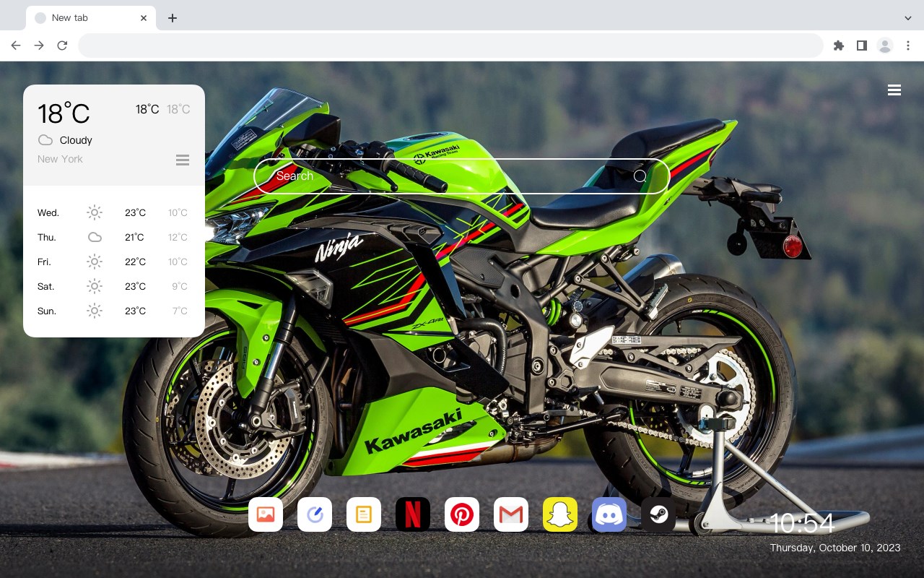Toggle the browser side panel
Image resolution: width=924 pixels, height=578 pixels.
click(x=861, y=46)
